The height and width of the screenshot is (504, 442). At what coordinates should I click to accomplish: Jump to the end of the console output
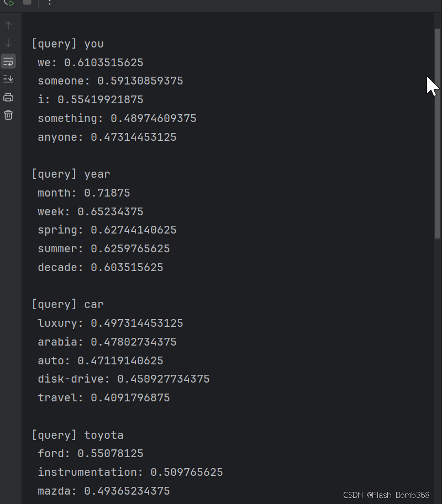[x=8, y=79]
